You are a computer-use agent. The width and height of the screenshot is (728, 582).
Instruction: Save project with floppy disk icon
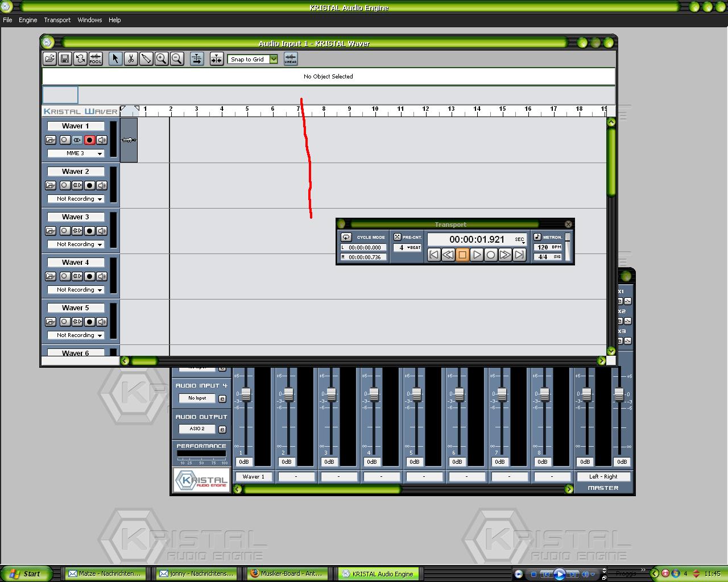[65, 59]
